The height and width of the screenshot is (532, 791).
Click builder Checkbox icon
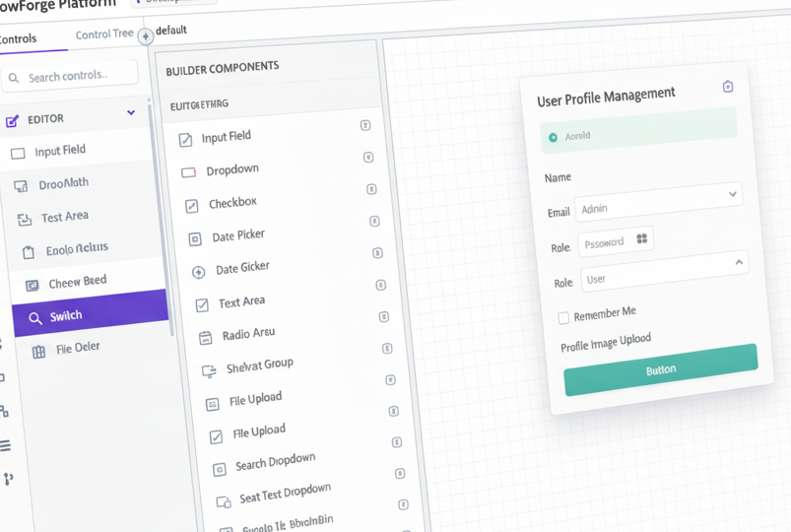192,206
